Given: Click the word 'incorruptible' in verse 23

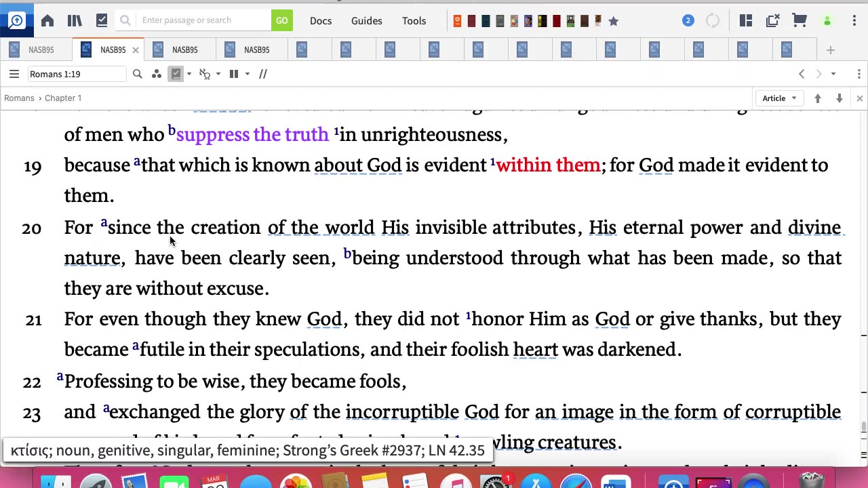Looking at the screenshot, I should (x=402, y=411).
